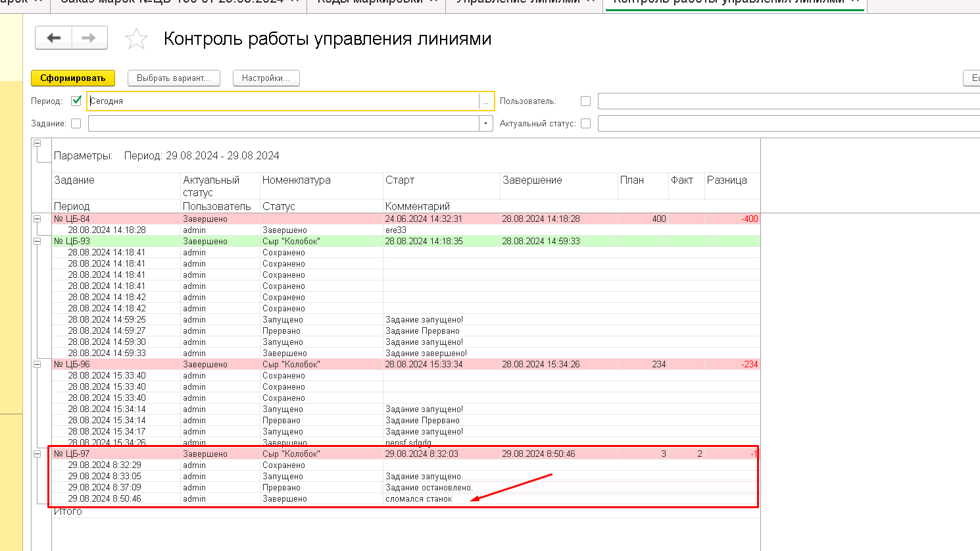
Task: Collapse the № ЦБ-97 group
Action: point(37,454)
